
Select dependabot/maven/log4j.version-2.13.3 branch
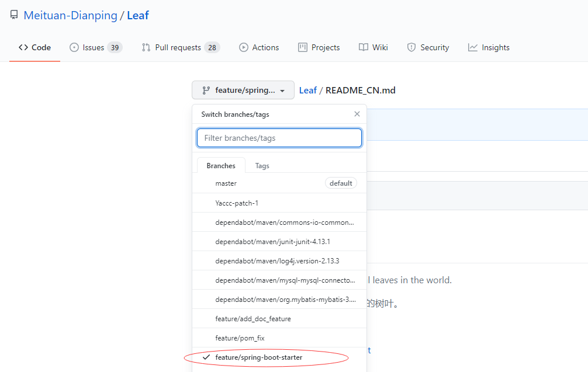click(x=279, y=260)
